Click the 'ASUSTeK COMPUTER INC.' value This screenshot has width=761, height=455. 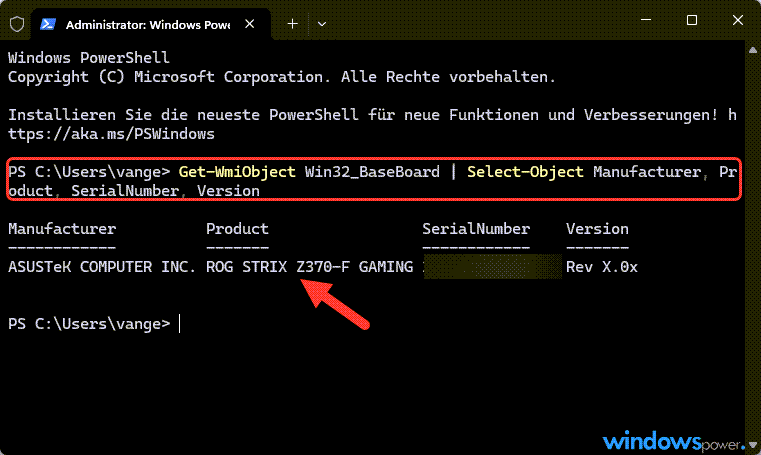tap(102, 267)
